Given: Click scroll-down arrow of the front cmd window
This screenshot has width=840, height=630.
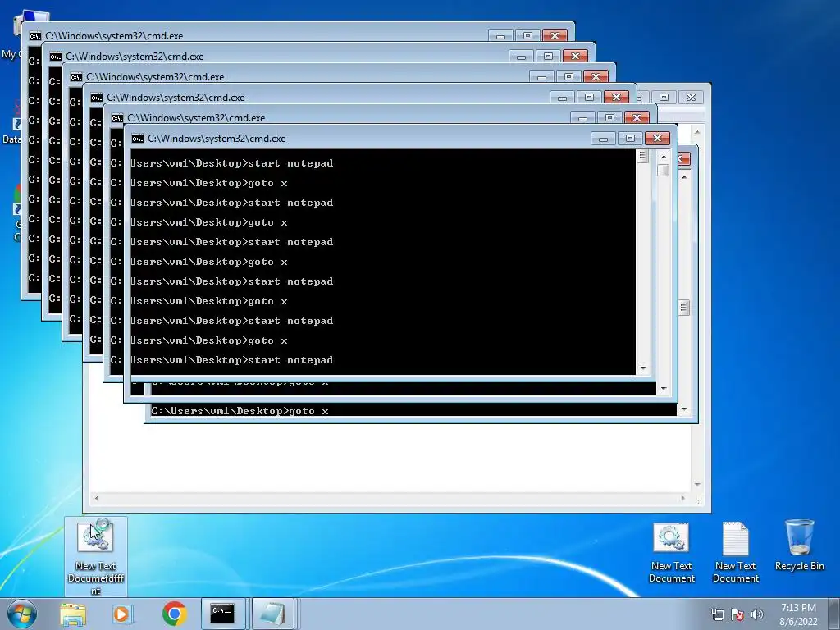Looking at the screenshot, I should pos(663,390).
